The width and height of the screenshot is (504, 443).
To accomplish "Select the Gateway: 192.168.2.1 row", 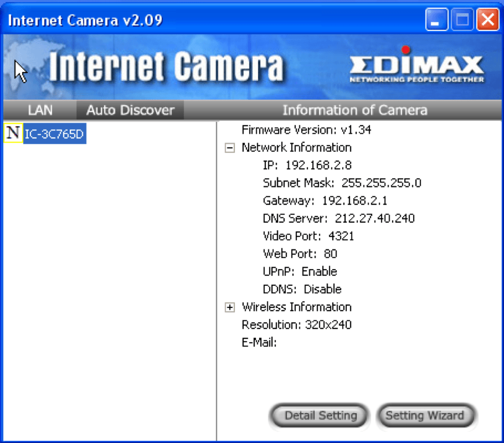I will click(325, 201).
